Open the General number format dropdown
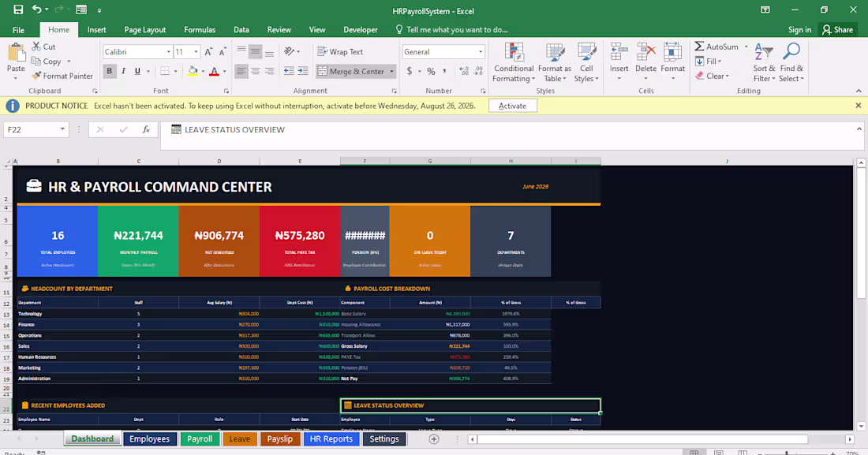This screenshot has height=455, width=868. 480,51
